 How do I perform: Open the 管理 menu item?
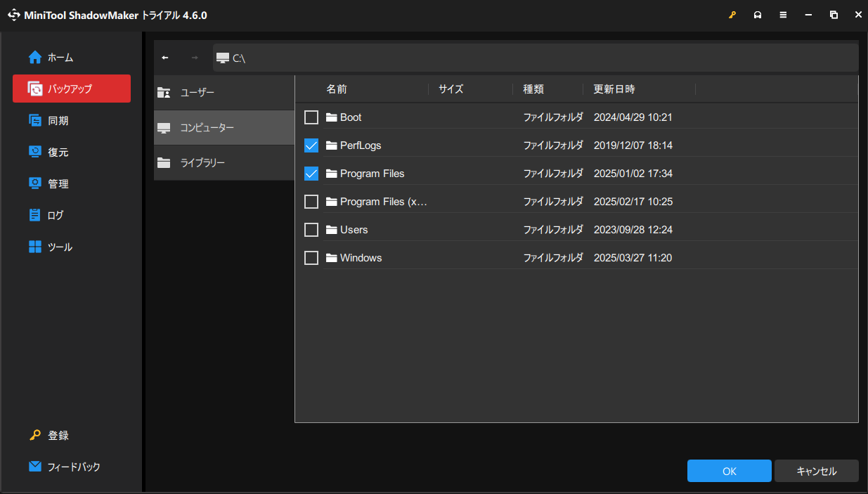[72, 183]
